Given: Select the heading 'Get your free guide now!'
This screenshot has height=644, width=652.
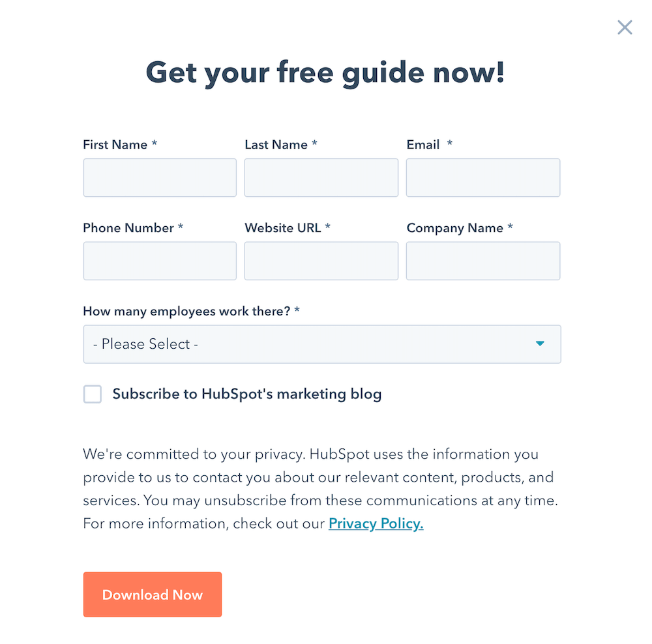Looking at the screenshot, I should pos(325,72).
